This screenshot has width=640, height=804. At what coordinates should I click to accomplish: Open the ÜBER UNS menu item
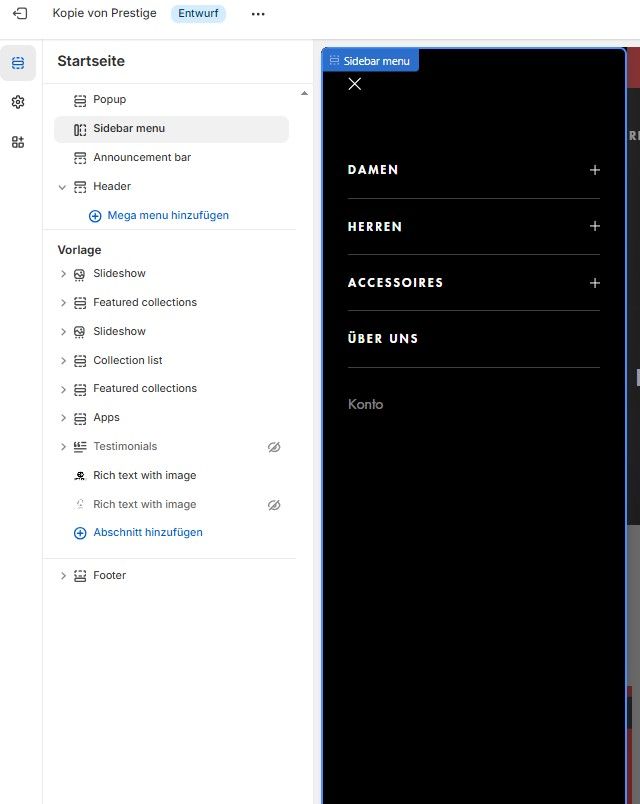tap(383, 339)
